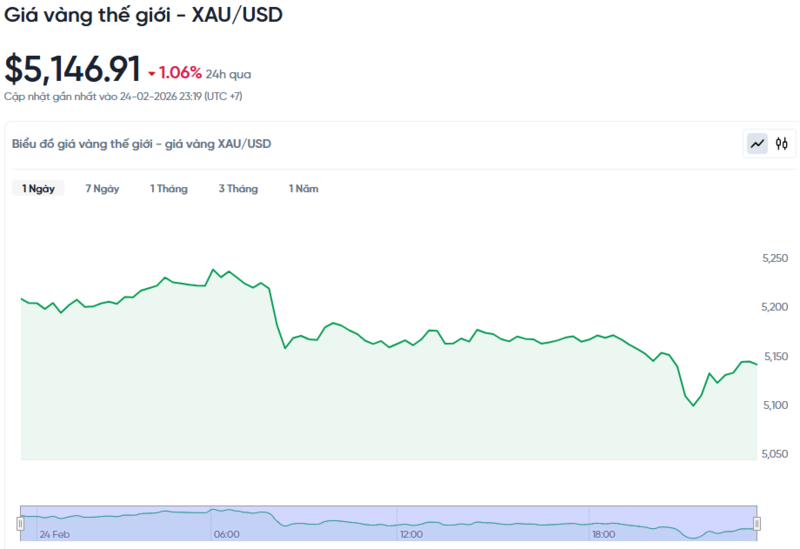This screenshot has height=549, width=800.
Task: Open the 1 Năm chart range
Action: tap(303, 188)
